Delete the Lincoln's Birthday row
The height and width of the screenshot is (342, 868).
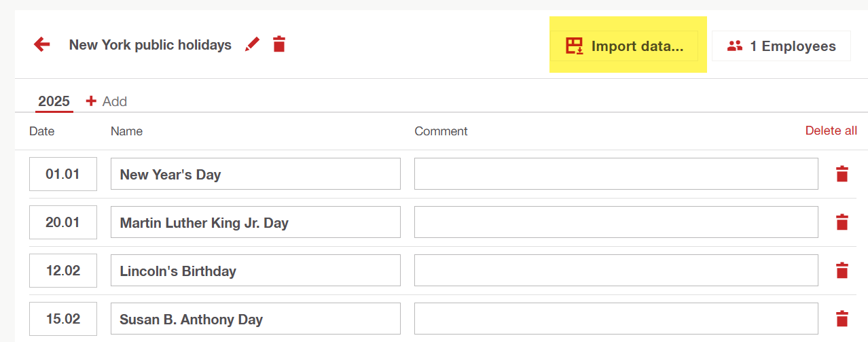click(842, 271)
